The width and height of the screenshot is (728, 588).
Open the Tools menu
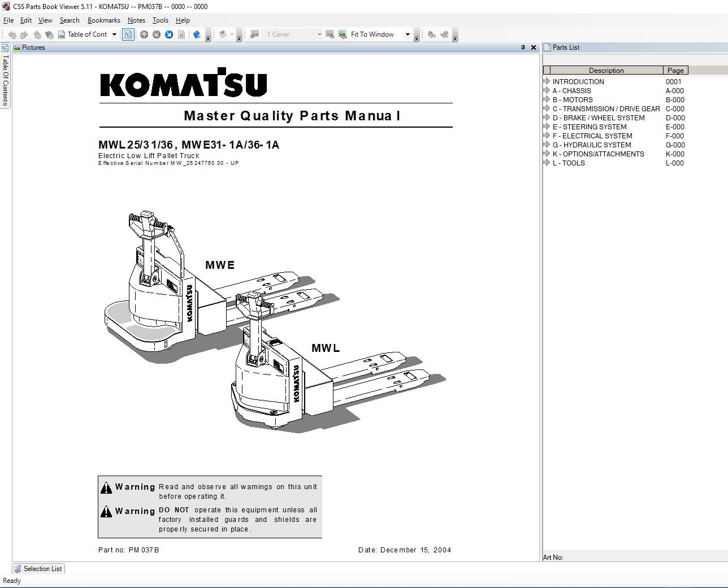161,20
